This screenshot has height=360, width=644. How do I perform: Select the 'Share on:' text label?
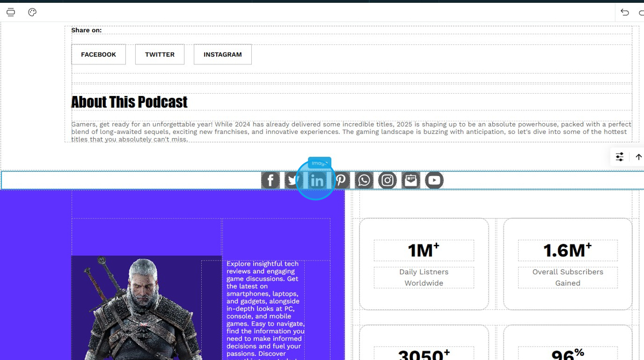tap(86, 30)
